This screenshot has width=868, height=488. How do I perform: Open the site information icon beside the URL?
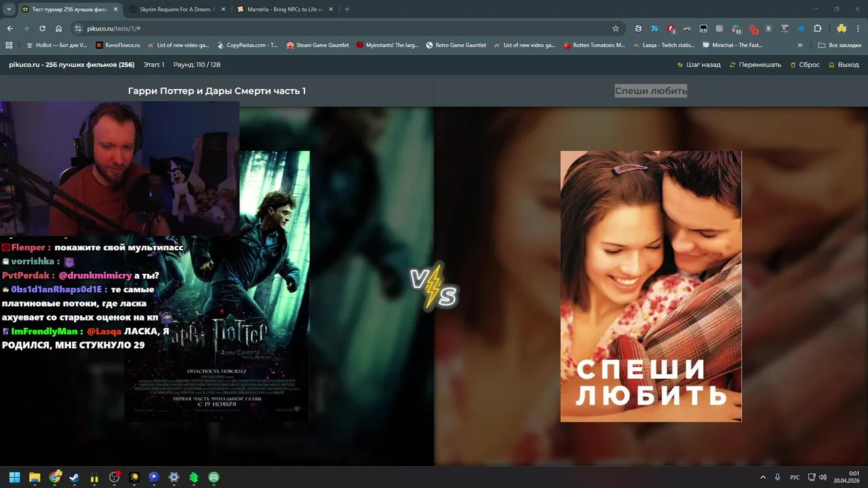[79, 28]
